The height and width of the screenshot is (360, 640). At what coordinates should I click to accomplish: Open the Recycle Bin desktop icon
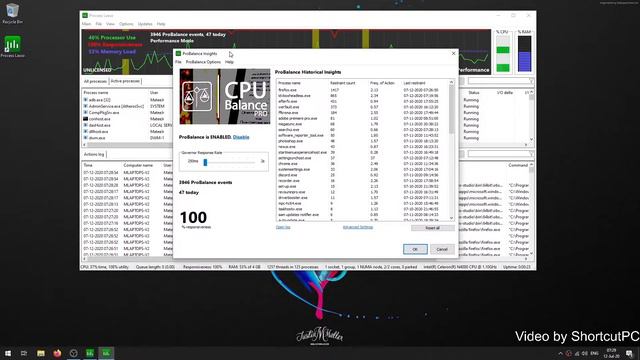pos(12,13)
